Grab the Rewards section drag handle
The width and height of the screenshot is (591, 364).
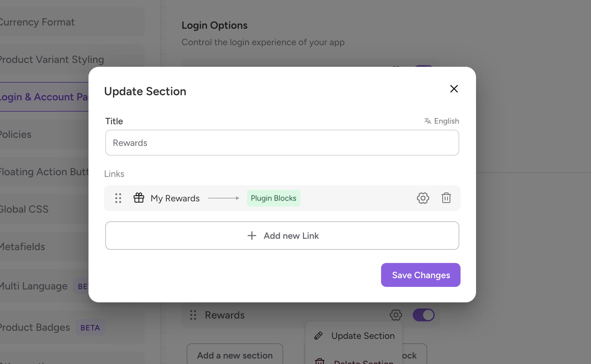point(193,315)
